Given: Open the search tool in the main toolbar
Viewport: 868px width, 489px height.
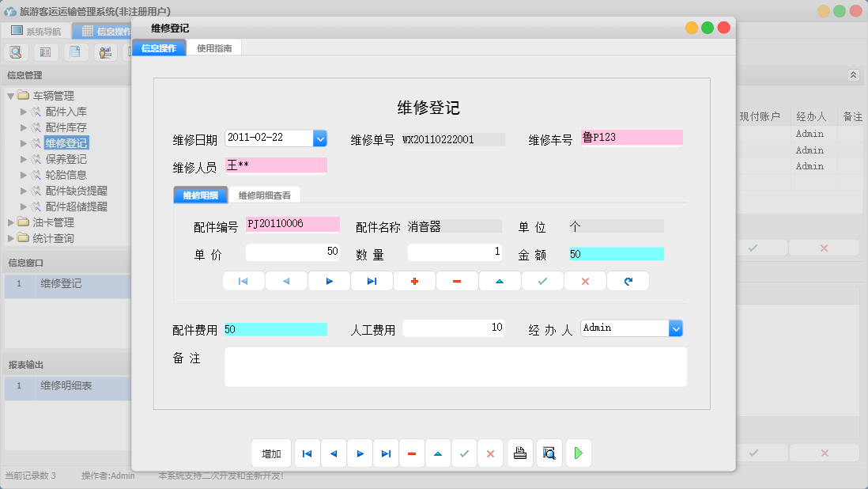Looking at the screenshot, I should 16,51.
